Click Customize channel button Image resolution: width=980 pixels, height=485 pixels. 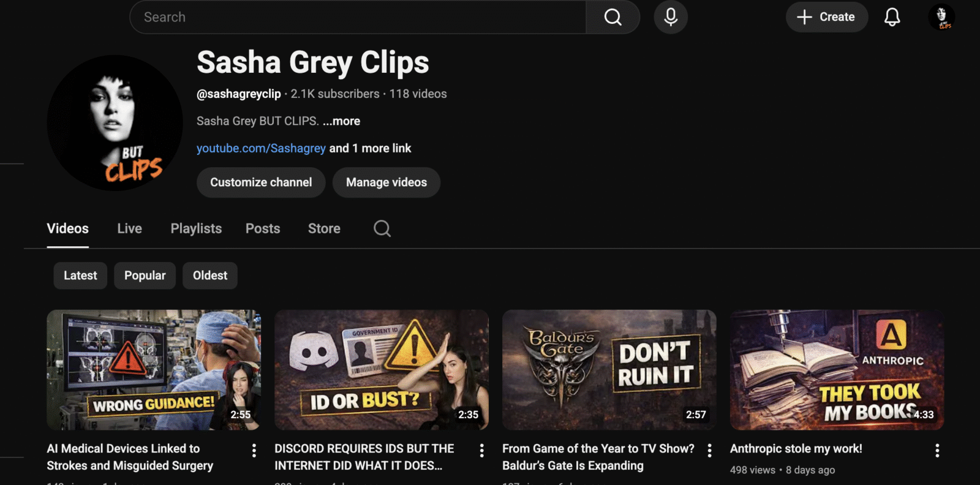261,182
